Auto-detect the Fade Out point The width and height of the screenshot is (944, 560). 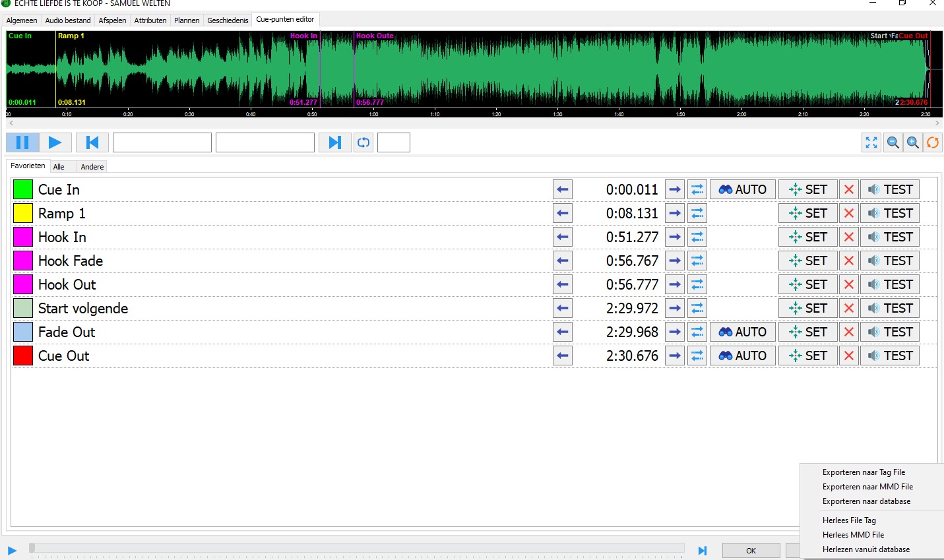tap(743, 332)
